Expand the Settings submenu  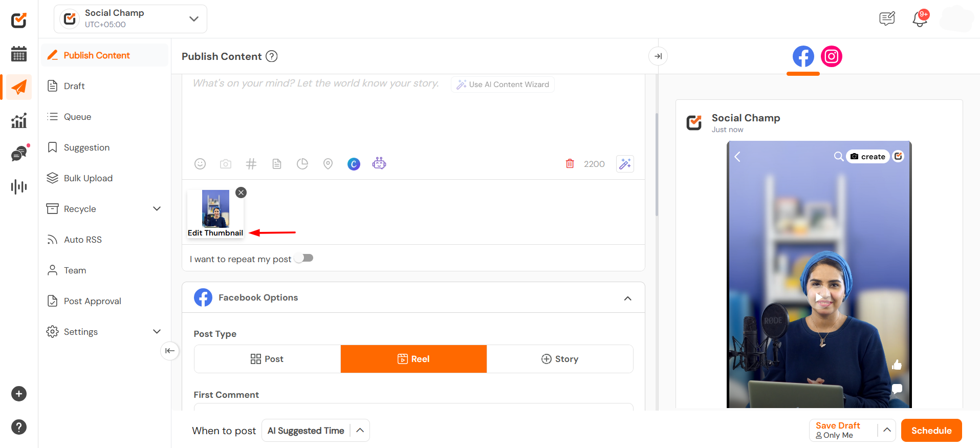pyautogui.click(x=157, y=332)
